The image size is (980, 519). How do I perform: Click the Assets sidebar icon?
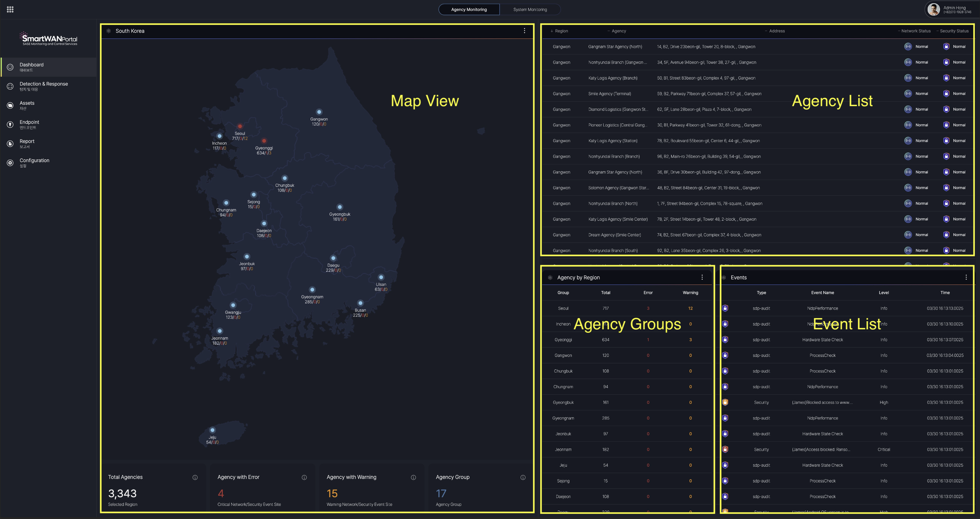coord(10,105)
